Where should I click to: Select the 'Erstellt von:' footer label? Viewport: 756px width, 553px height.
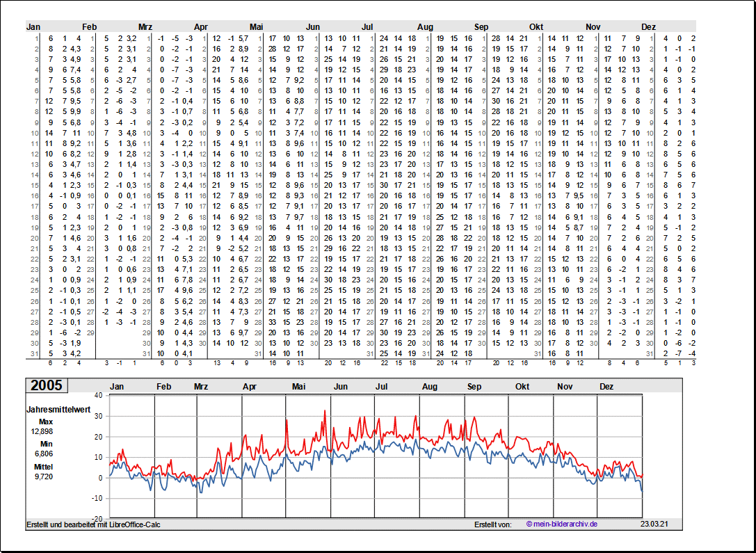click(492, 524)
